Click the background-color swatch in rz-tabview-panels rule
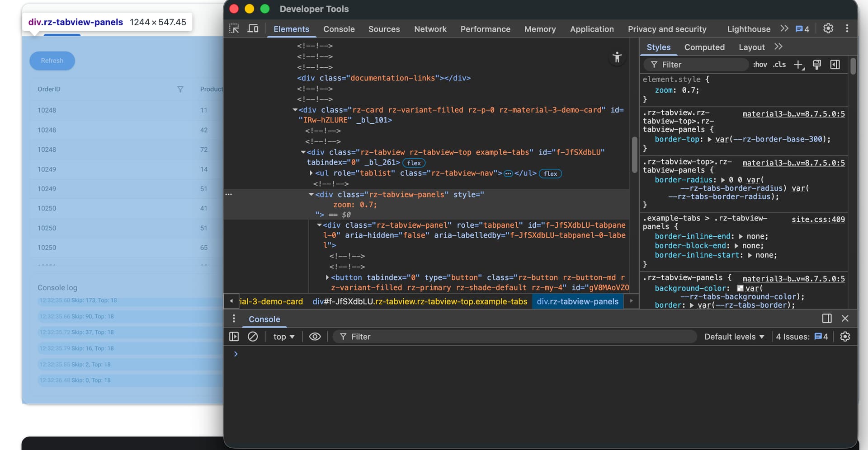 pos(740,288)
